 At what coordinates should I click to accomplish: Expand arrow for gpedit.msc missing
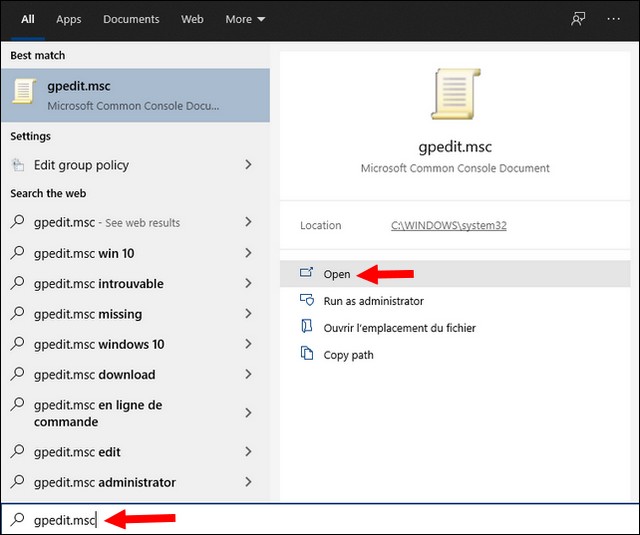point(248,313)
